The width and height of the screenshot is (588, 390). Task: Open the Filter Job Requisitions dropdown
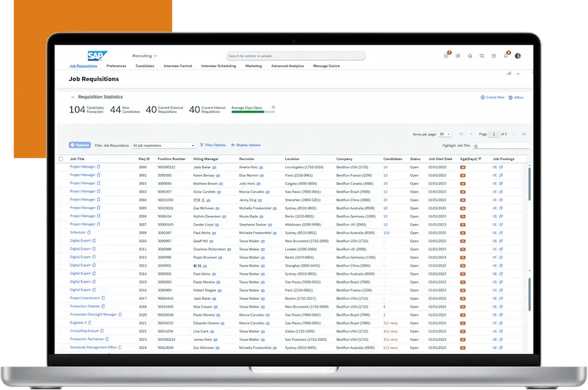(163, 145)
